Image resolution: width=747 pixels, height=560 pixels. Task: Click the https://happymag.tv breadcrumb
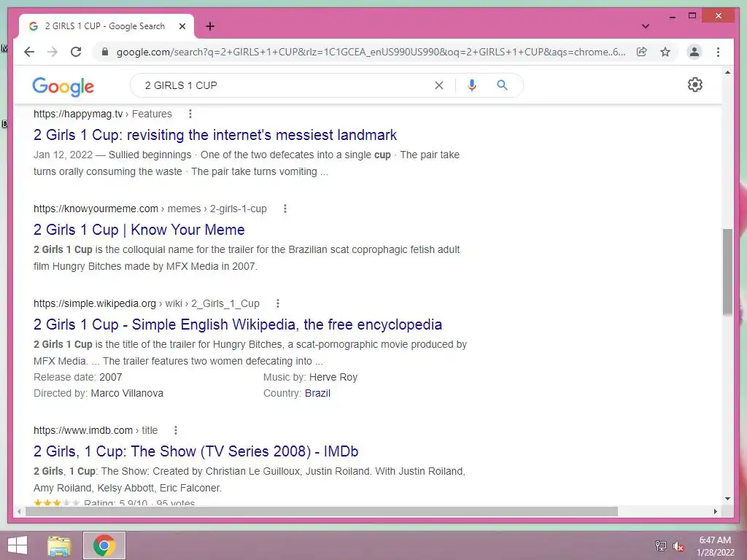[78, 114]
